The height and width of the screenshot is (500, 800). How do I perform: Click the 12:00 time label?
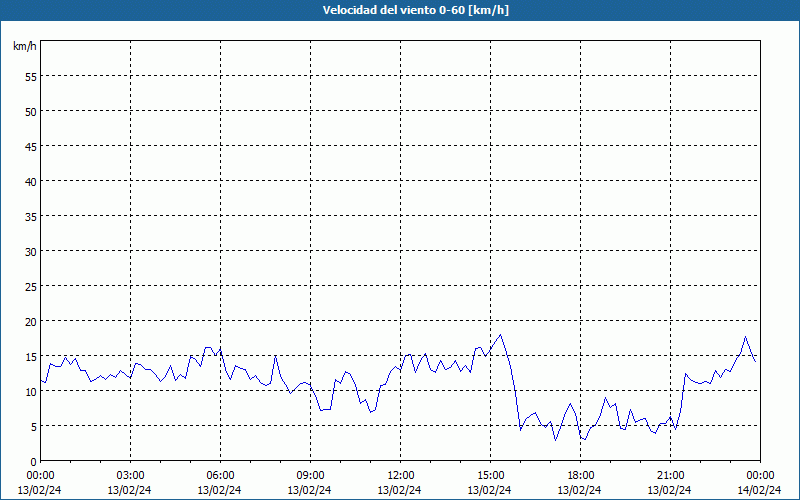click(x=401, y=476)
